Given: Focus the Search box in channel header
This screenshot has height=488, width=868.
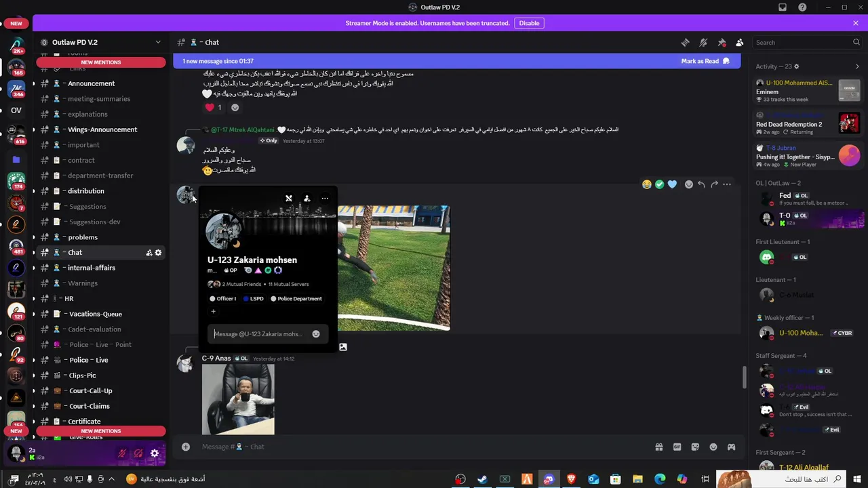Looking at the screenshot, I should [x=807, y=42].
